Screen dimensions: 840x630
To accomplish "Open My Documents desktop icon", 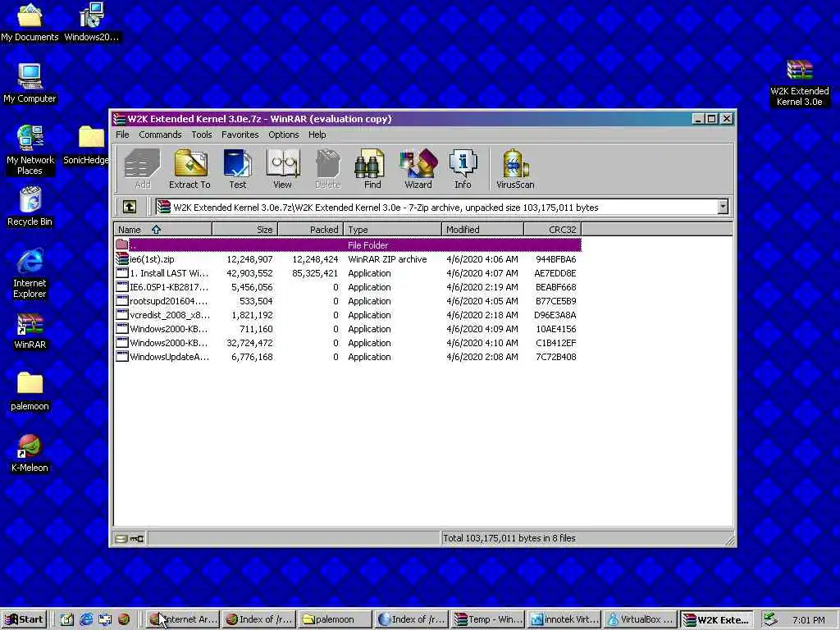I will click(x=30, y=22).
